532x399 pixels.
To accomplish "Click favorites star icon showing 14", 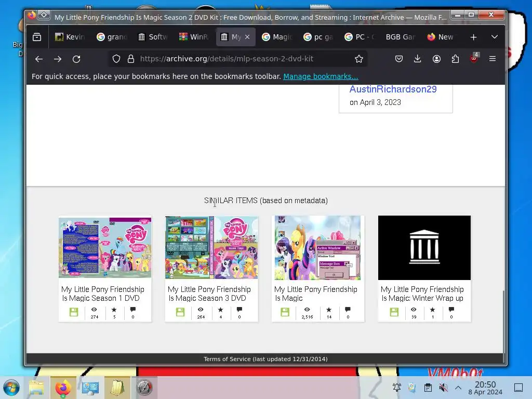I will click(x=329, y=310).
